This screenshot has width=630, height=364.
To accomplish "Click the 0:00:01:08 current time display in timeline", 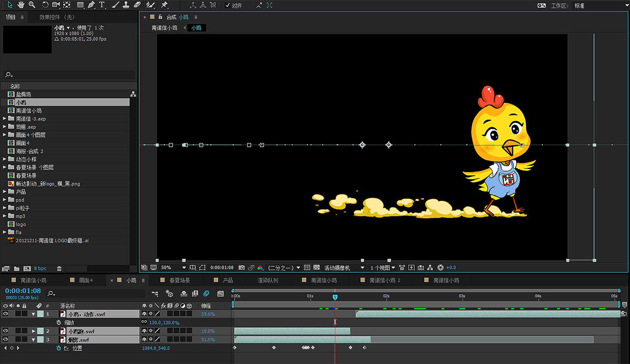I will (23, 291).
